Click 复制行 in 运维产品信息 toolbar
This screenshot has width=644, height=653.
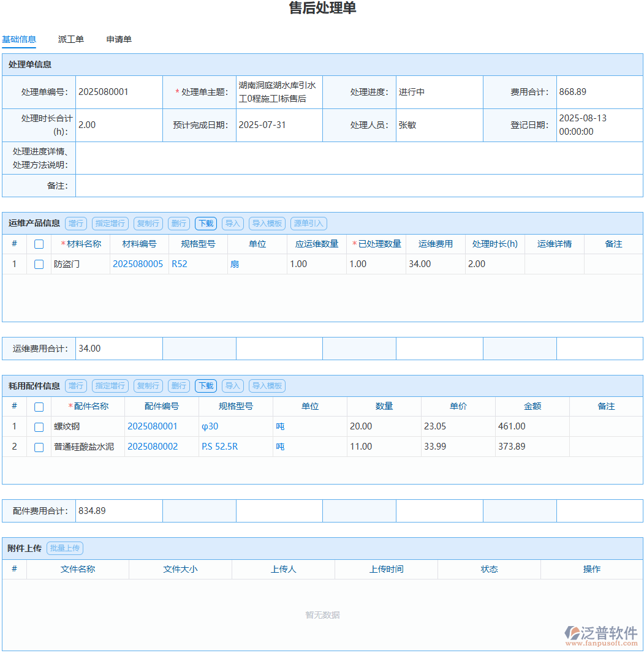148,224
